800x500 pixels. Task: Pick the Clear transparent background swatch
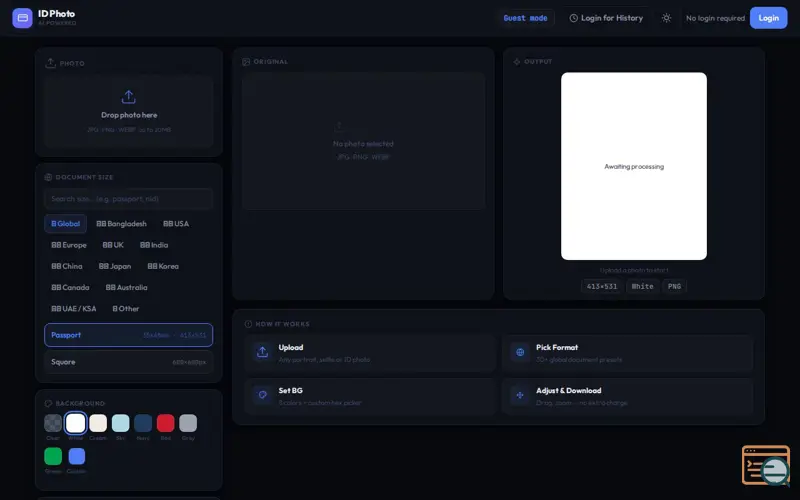click(53, 423)
